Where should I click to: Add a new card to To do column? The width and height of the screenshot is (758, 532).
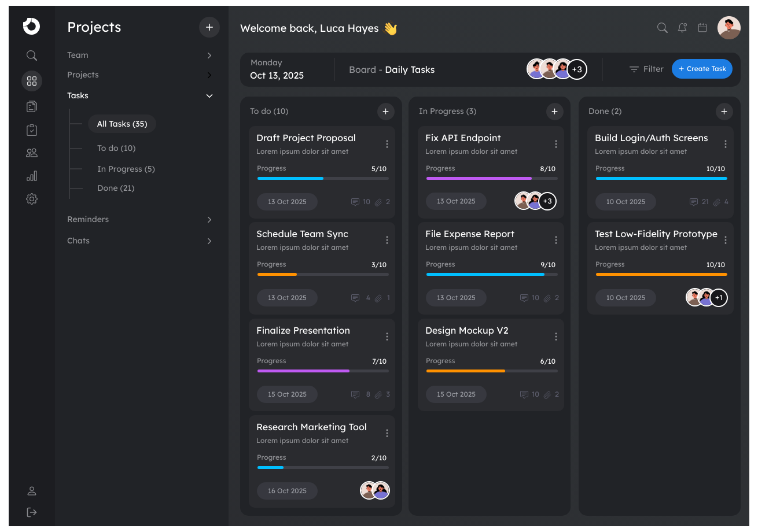coord(386,112)
